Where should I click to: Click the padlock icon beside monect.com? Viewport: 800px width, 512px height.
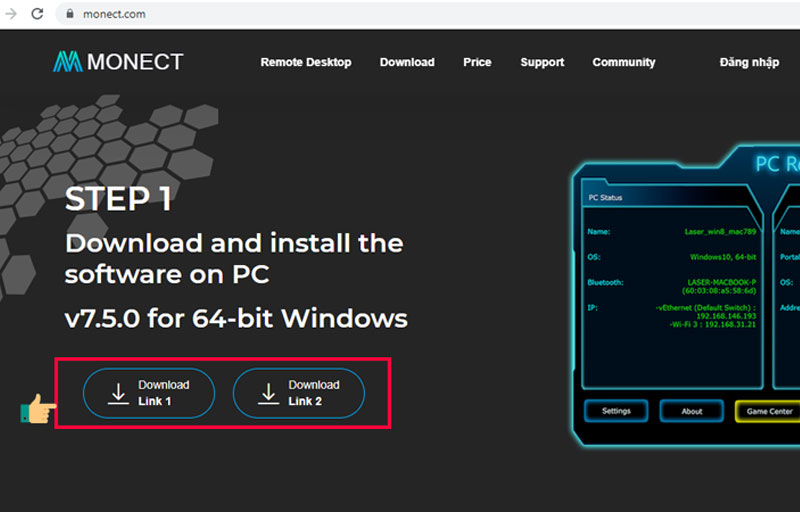tap(70, 14)
